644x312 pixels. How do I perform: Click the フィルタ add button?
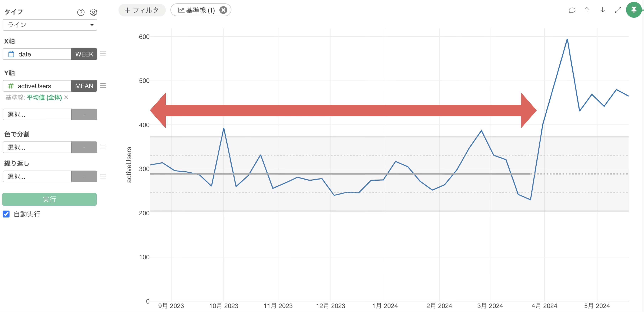(142, 10)
